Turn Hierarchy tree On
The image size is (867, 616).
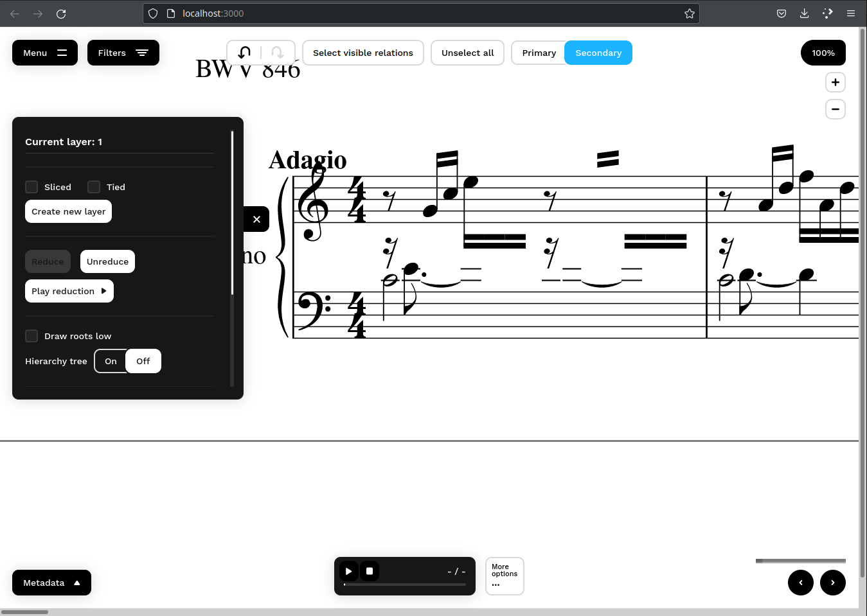coord(111,361)
